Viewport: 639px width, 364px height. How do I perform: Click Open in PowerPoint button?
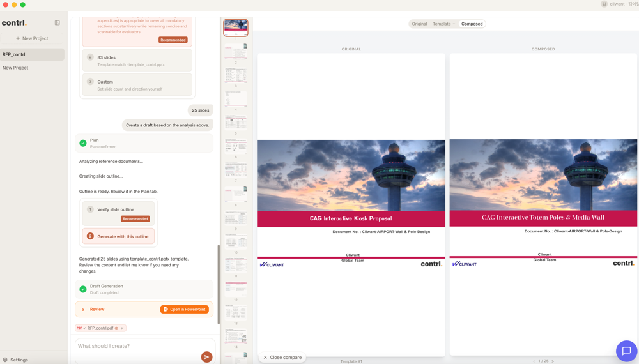tap(184, 309)
